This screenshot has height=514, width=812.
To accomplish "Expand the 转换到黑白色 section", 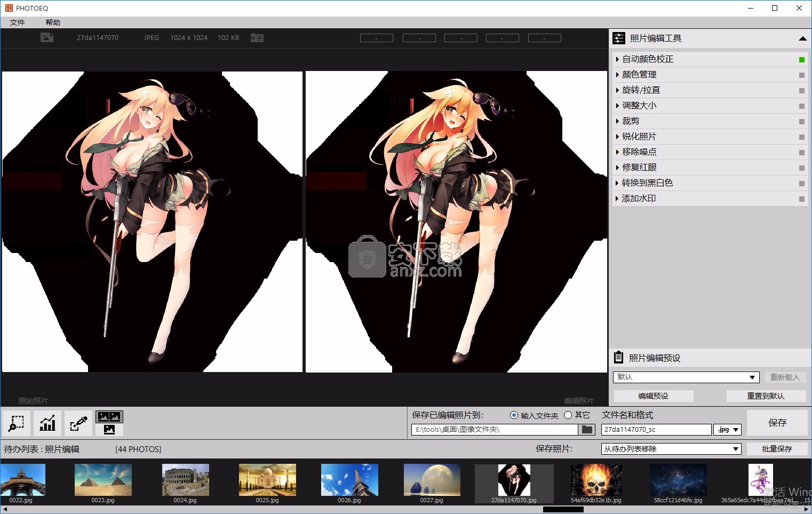I will pos(617,183).
